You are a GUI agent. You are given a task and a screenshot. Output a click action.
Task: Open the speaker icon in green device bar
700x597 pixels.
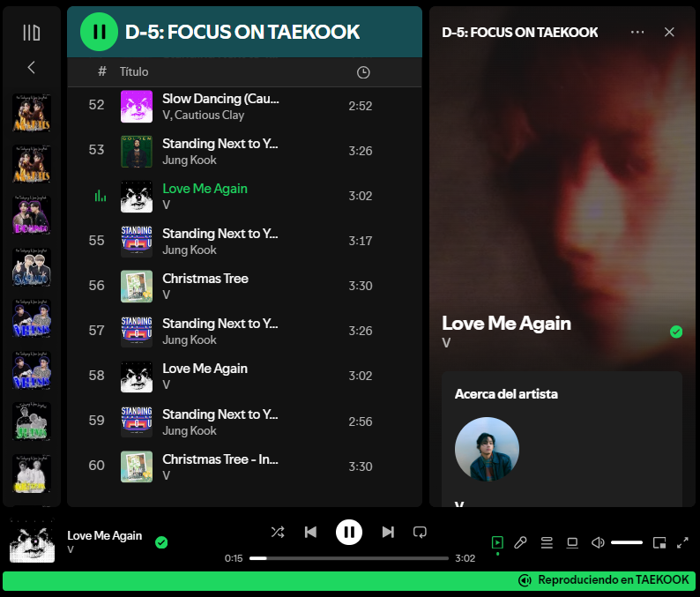click(525, 580)
